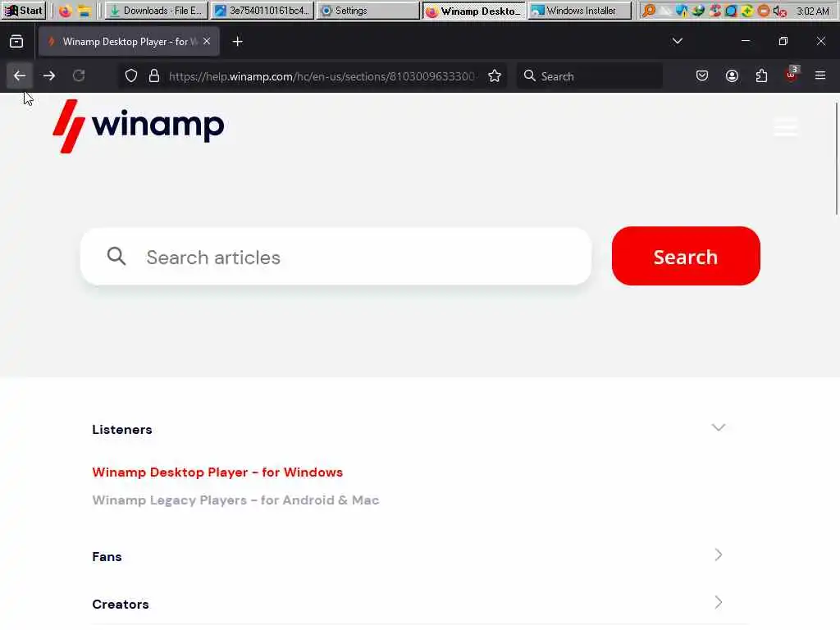Open the Firefox account icon
840x630 pixels.
click(x=732, y=76)
